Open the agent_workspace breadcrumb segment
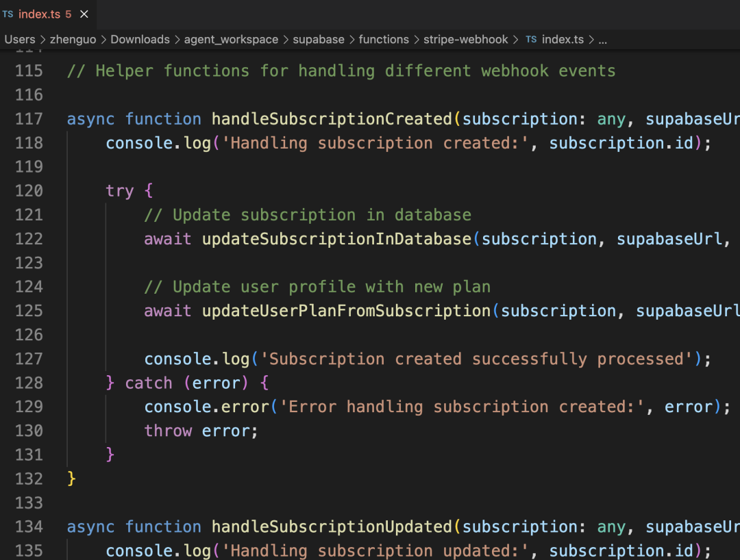The image size is (740, 560). click(x=232, y=40)
